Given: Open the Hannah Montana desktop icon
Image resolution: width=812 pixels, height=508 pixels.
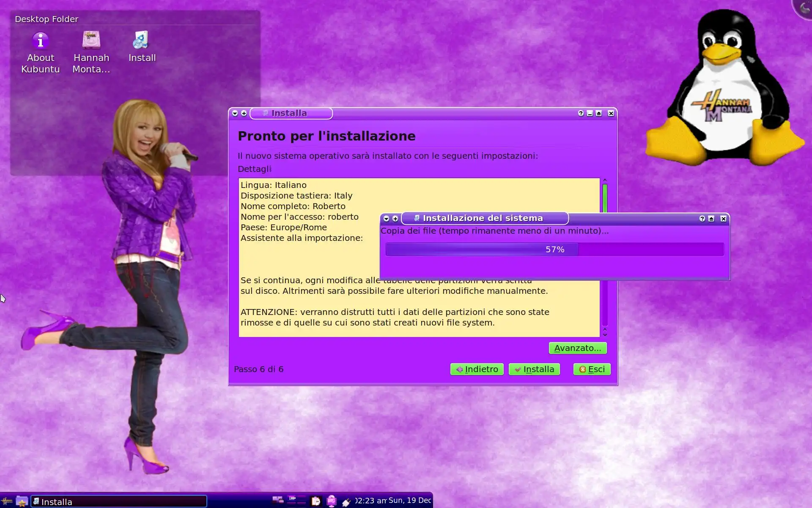Looking at the screenshot, I should [x=91, y=41].
